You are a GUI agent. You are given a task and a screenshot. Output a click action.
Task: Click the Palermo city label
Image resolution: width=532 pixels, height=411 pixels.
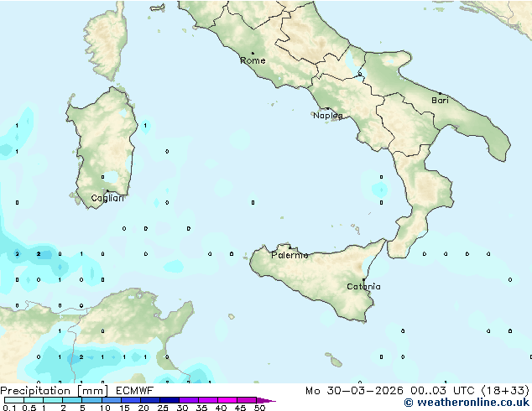pos(289,255)
